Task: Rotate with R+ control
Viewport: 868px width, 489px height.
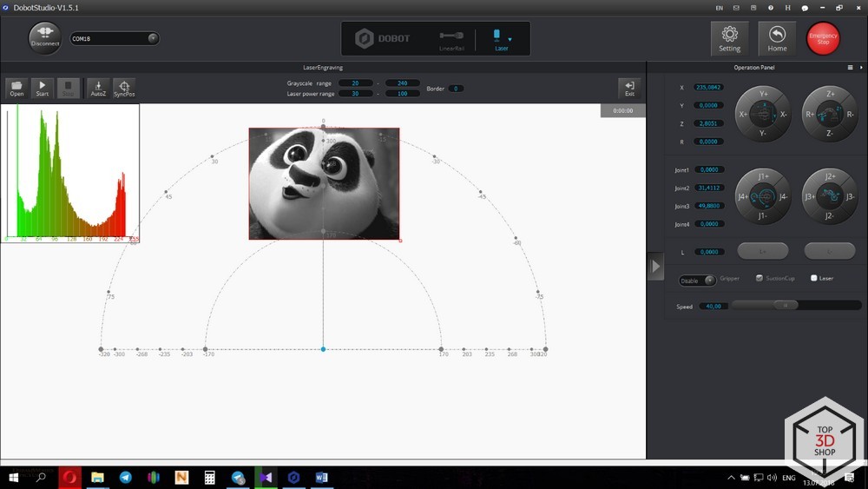Action: (x=810, y=114)
